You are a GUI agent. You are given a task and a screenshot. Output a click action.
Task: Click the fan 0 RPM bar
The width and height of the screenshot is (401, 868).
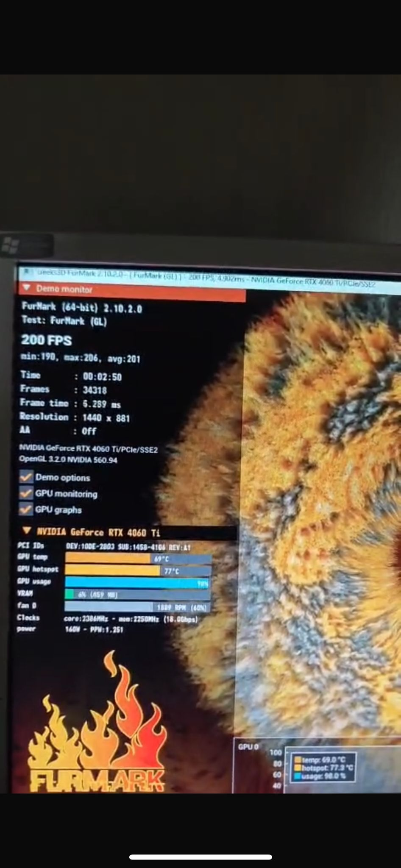(x=138, y=607)
